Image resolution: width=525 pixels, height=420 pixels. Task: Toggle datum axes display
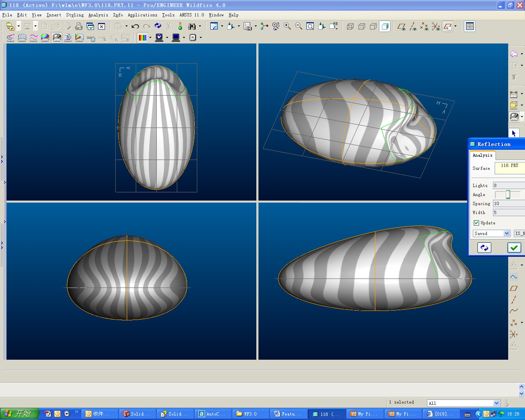click(x=413, y=26)
